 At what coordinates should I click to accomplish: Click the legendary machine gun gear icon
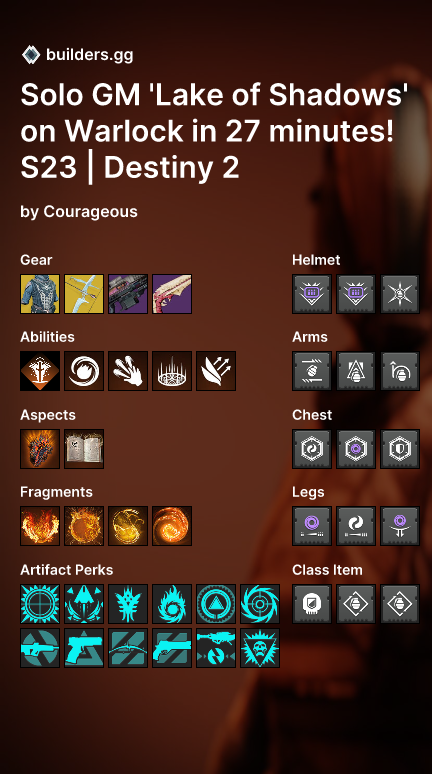pyautogui.click(x=128, y=294)
